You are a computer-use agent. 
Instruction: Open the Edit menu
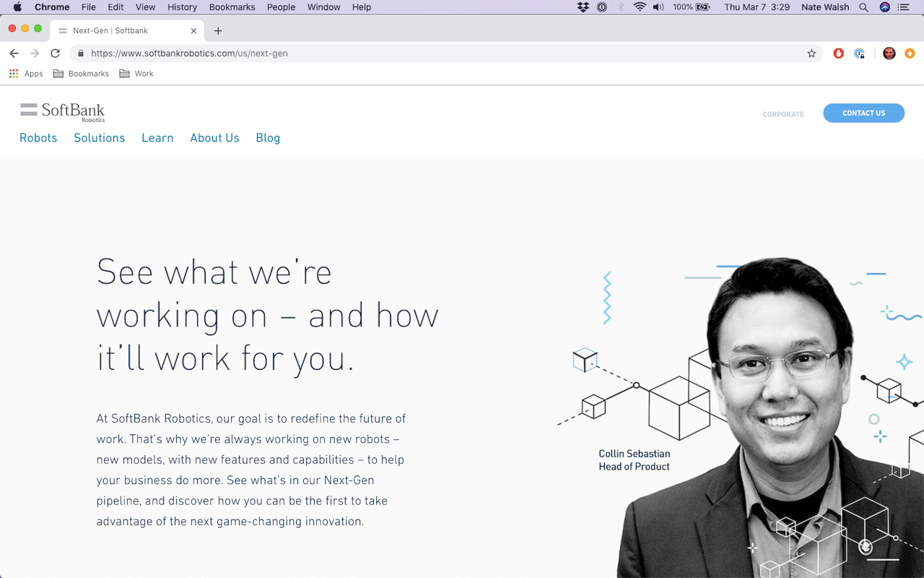tap(115, 7)
